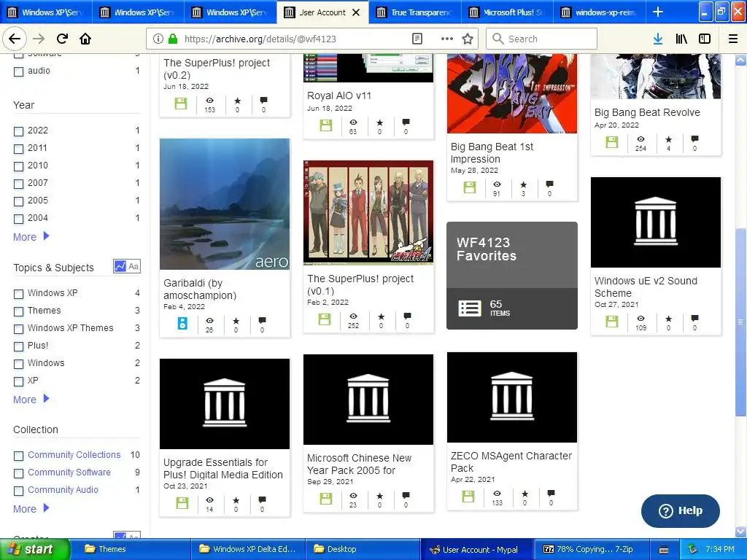Go back using the browser back arrow
The height and width of the screenshot is (560, 747).
[15, 39]
